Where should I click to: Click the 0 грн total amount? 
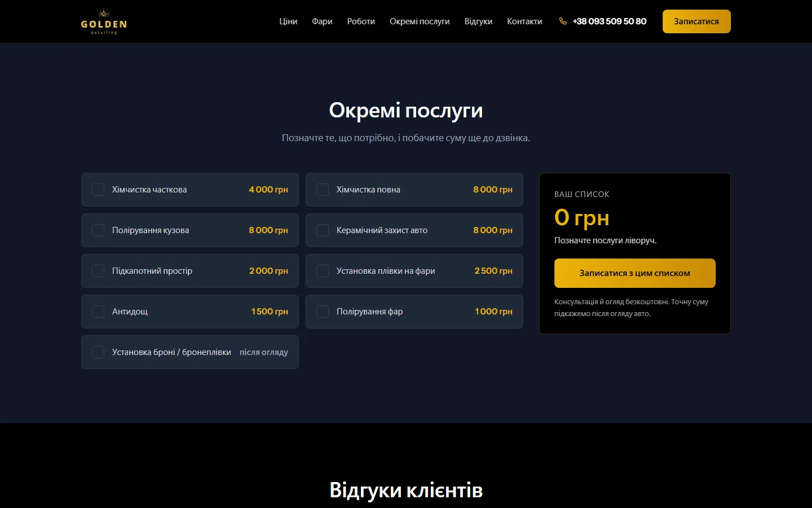pyautogui.click(x=582, y=217)
